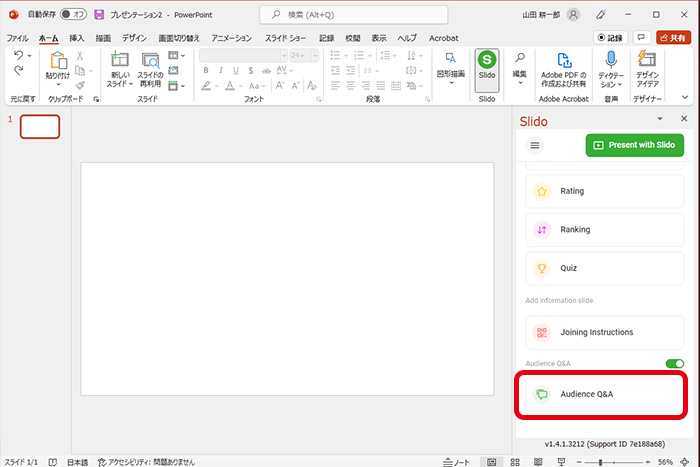Screen dimensions: 700x467
Task: Select the Rating poll card
Action: coord(604,191)
